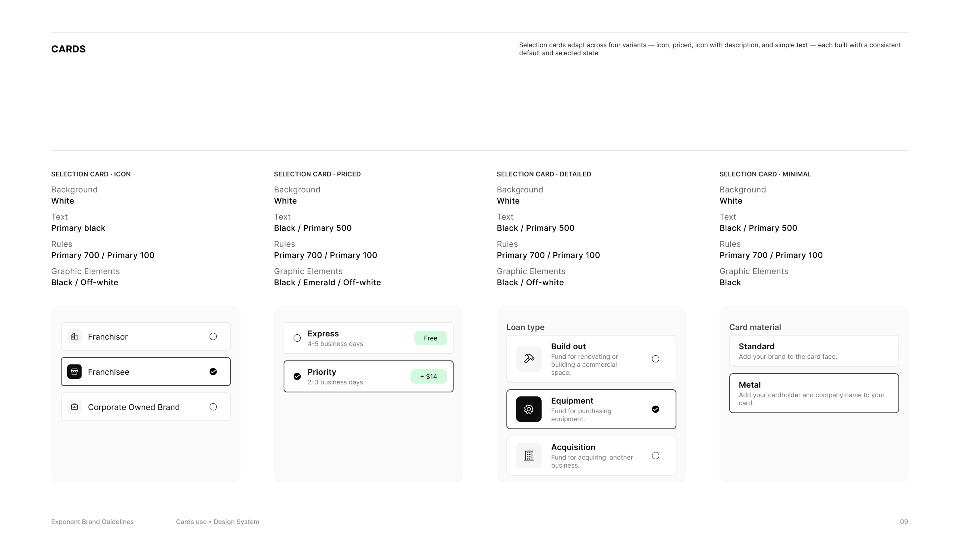Click the Equipment gear icon
The image size is (960, 560).
529,409
